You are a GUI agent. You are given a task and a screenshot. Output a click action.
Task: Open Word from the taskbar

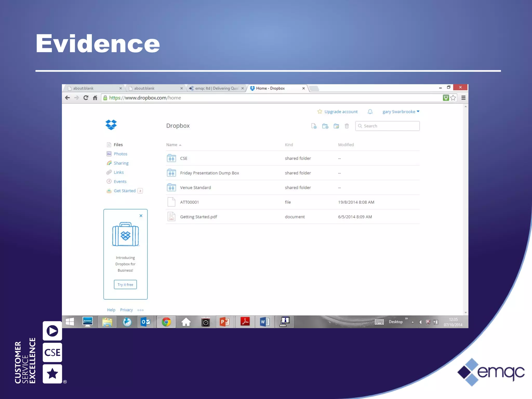[x=265, y=322]
